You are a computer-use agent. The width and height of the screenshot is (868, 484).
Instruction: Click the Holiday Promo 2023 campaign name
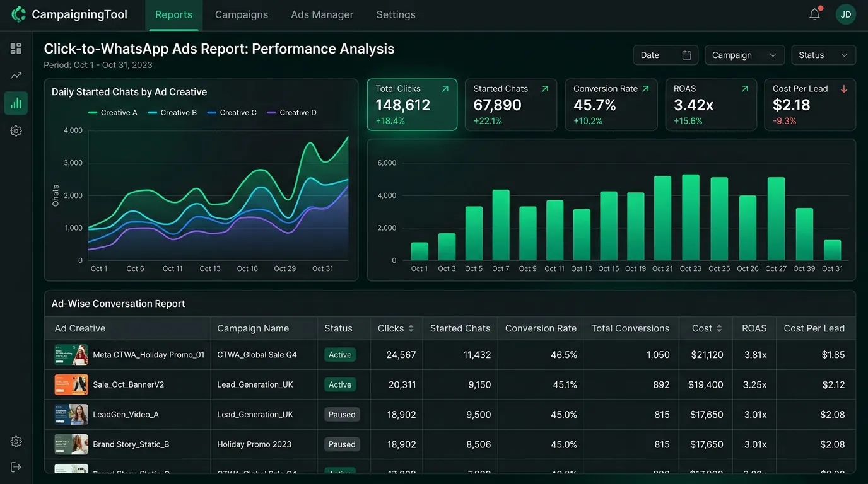coord(254,444)
